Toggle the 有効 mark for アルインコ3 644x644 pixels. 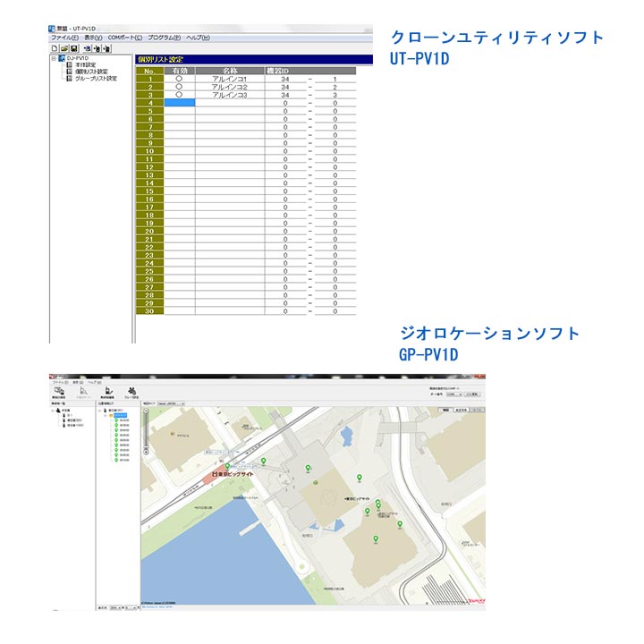pyautogui.click(x=179, y=95)
